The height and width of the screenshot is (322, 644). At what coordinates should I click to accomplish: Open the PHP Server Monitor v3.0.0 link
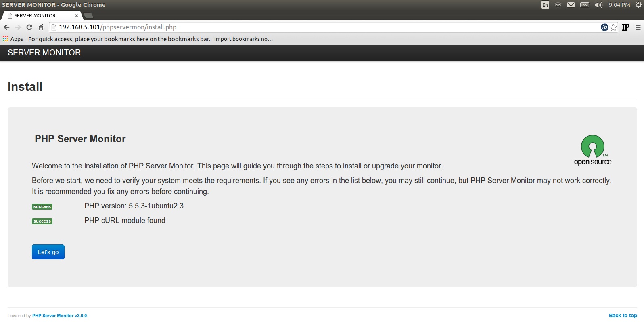pos(59,316)
